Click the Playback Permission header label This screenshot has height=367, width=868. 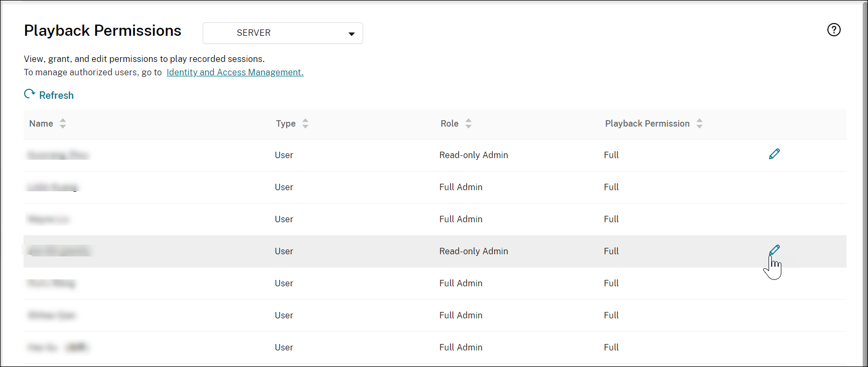[647, 123]
